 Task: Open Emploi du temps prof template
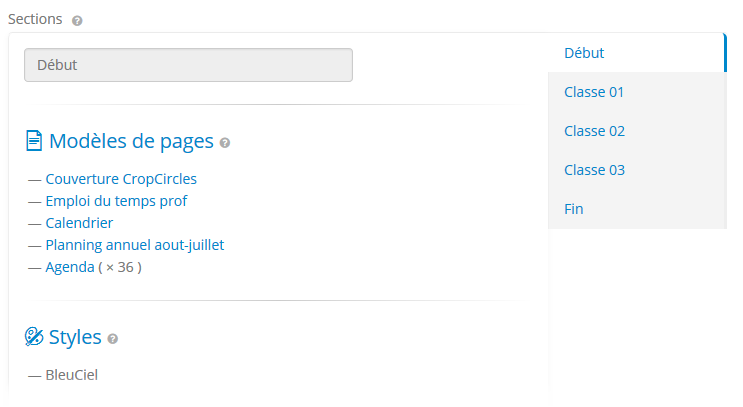pyautogui.click(x=116, y=201)
